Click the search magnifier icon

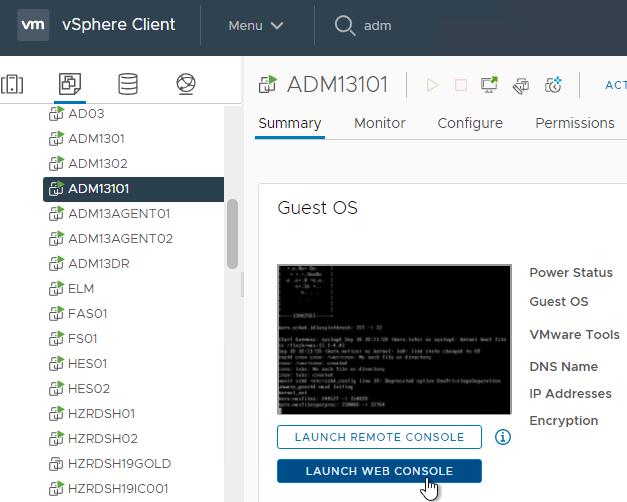click(344, 26)
